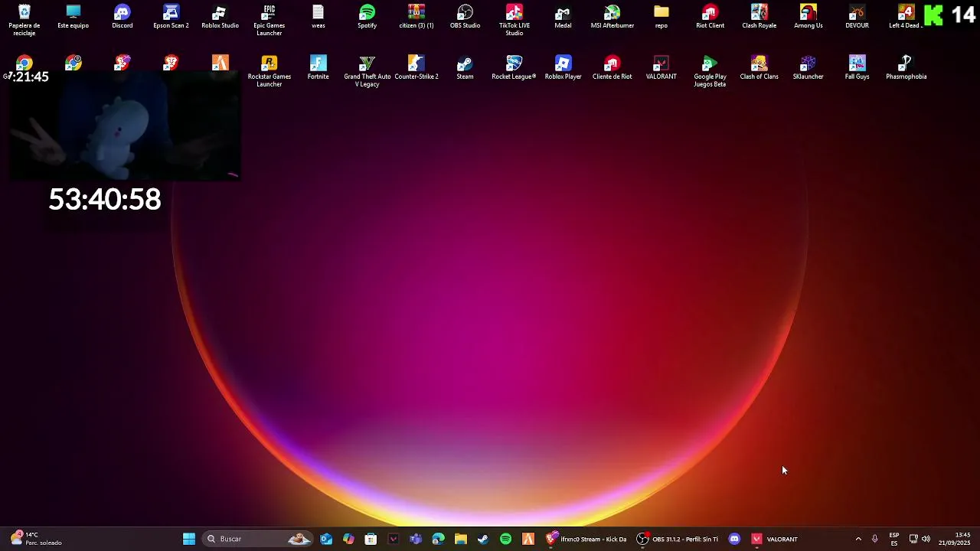Select the Fortnite desktop shortcut
This screenshot has height=551, width=980.
pyautogui.click(x=318, y=68)
